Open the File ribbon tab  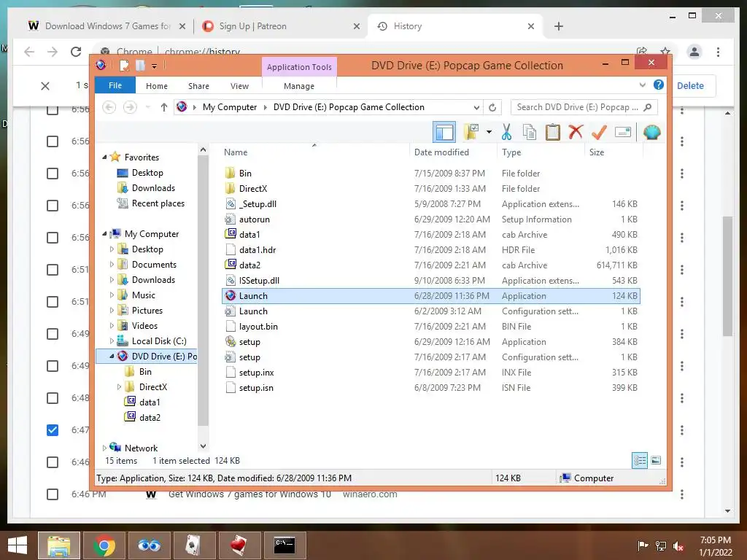115,85
